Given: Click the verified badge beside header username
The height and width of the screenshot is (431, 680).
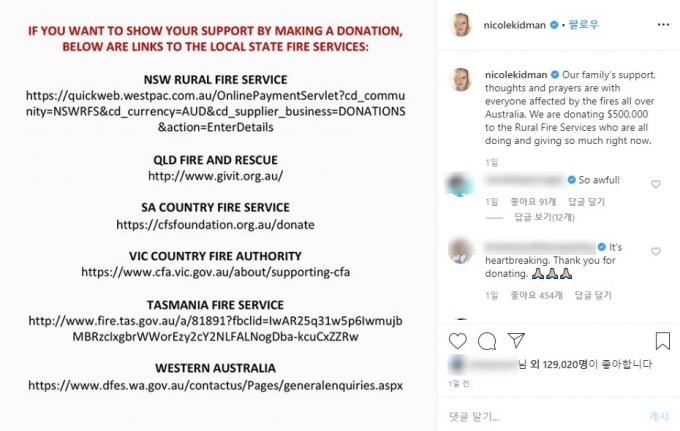Looking at the screenshot, I should click(x=554, y=25).
